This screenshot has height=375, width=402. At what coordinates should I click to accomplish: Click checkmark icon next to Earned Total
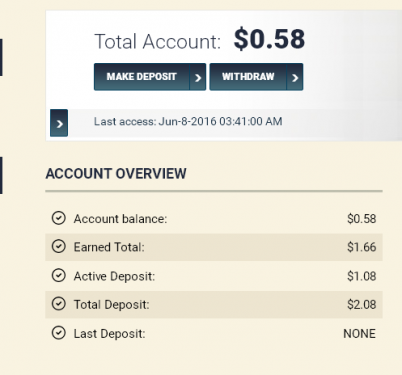click(x=59, y=247)
